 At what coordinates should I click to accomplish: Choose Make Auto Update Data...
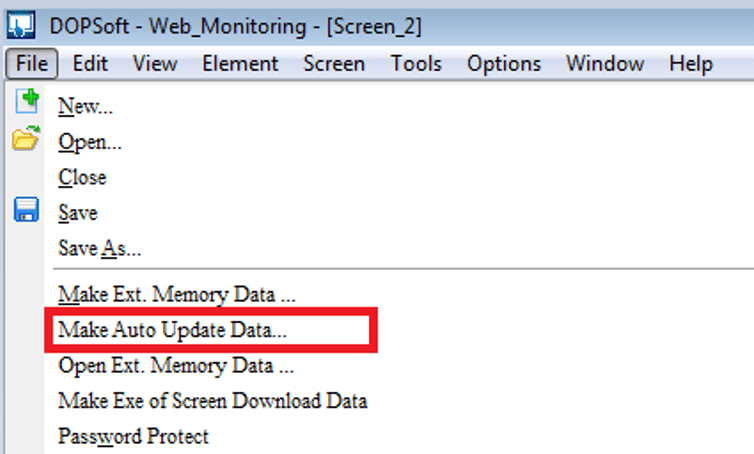[x=179, y=330]
